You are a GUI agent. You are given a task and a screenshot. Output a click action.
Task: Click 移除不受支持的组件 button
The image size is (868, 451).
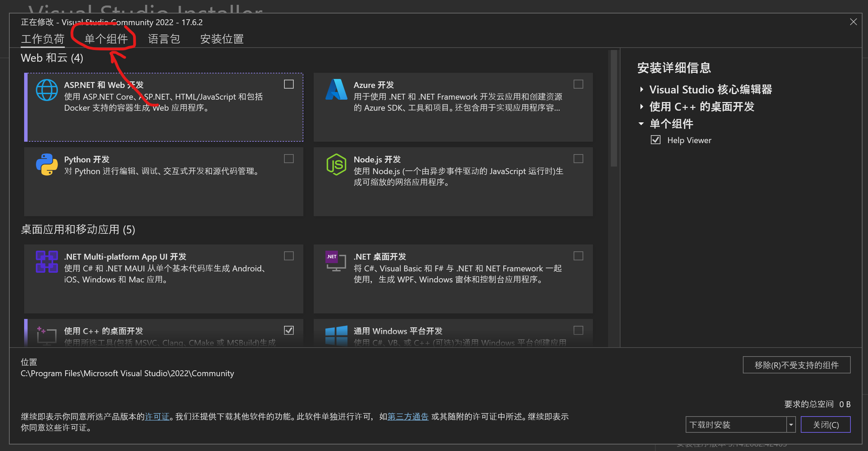[796, 365]
